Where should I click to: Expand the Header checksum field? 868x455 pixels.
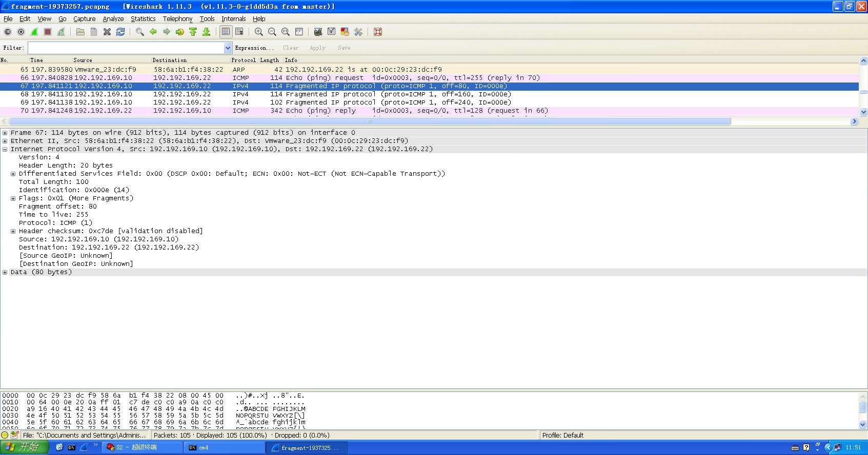tap(13, 231)
